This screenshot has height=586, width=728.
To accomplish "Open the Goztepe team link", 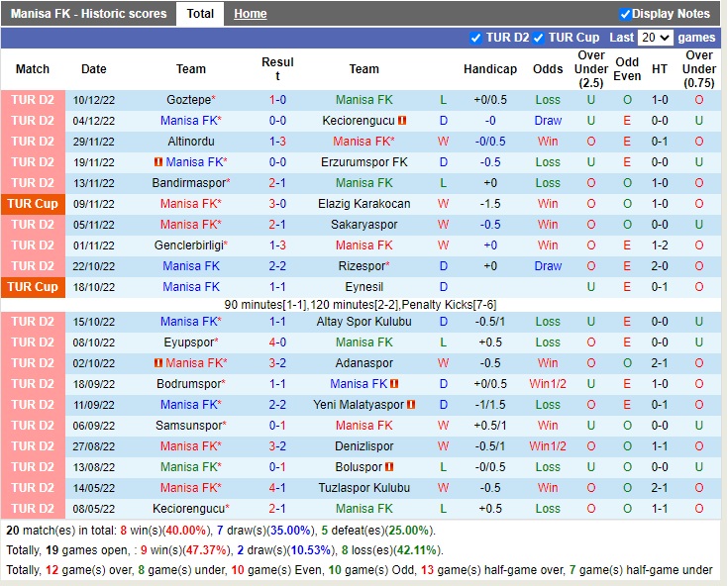I will pos(188,100).
